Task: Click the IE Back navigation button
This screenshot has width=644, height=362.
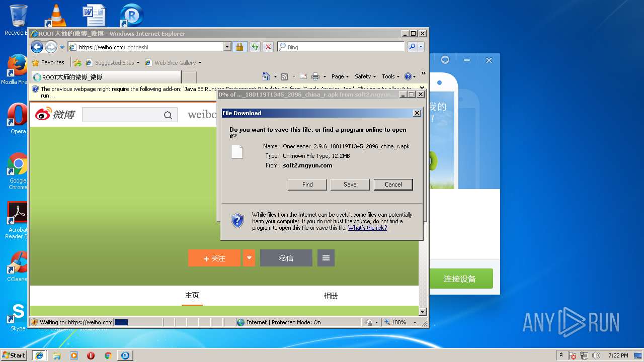Action: (37, 47)
